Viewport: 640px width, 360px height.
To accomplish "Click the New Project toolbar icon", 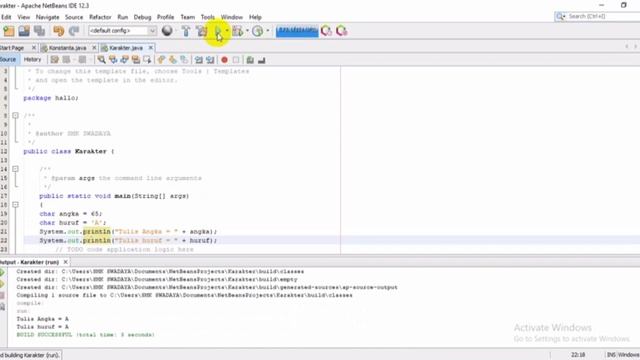I will (x=9, y=31).
